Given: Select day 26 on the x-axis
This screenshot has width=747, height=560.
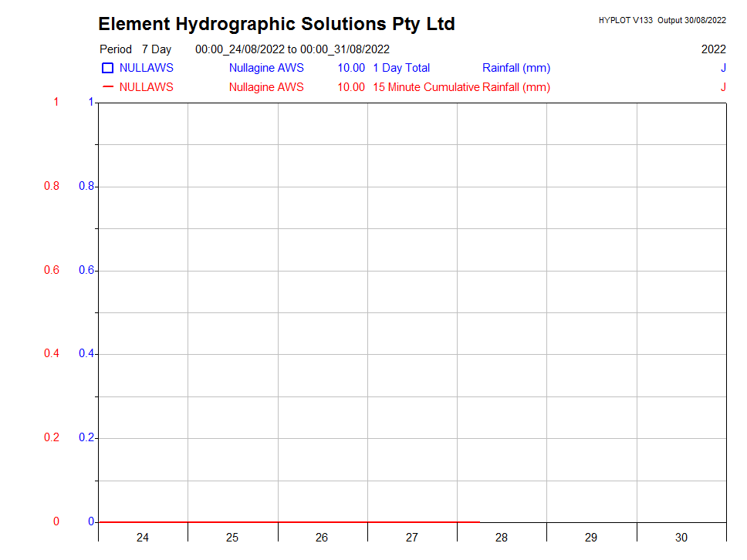Looking at the screenshot, I should coord(322,538).
